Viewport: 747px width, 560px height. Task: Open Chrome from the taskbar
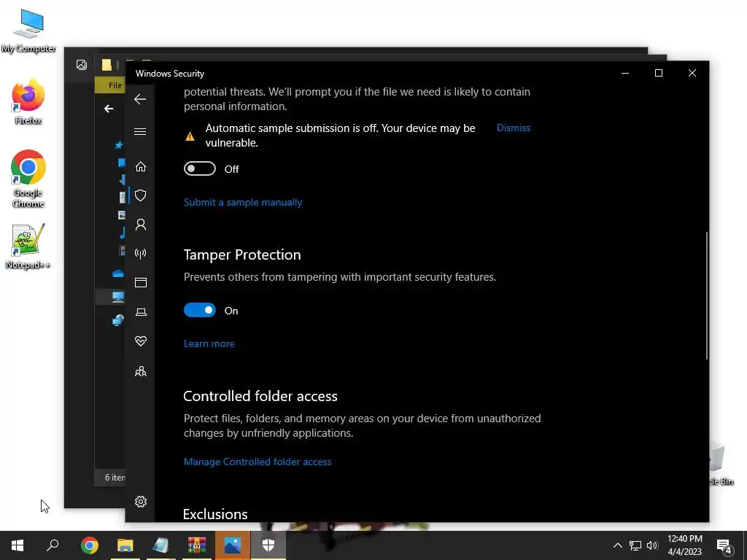pos(90,545)
